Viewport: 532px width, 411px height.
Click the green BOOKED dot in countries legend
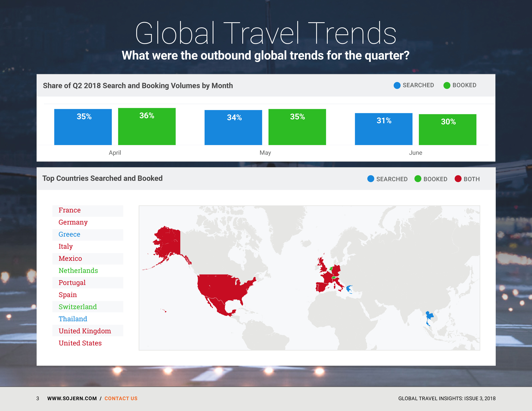[x=418, y=179]
